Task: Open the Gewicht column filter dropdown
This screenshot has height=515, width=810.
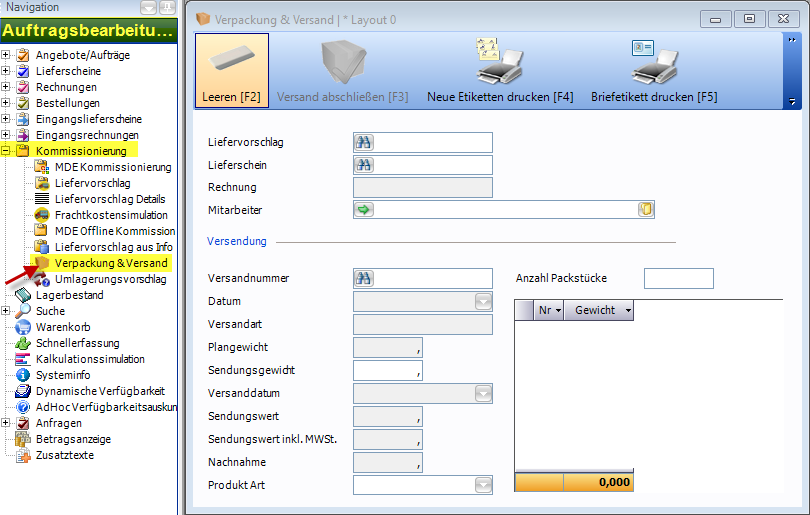Action: [627, 311]
